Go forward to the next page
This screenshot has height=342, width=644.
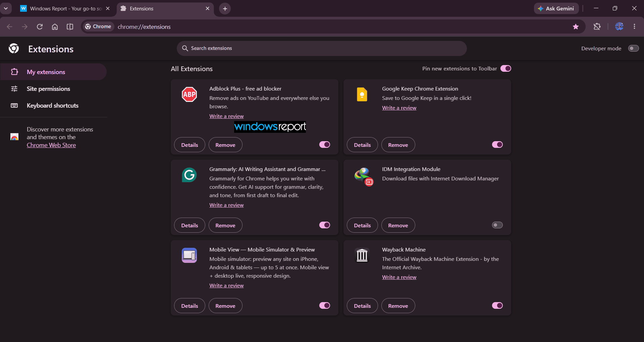tap(24, 26)
